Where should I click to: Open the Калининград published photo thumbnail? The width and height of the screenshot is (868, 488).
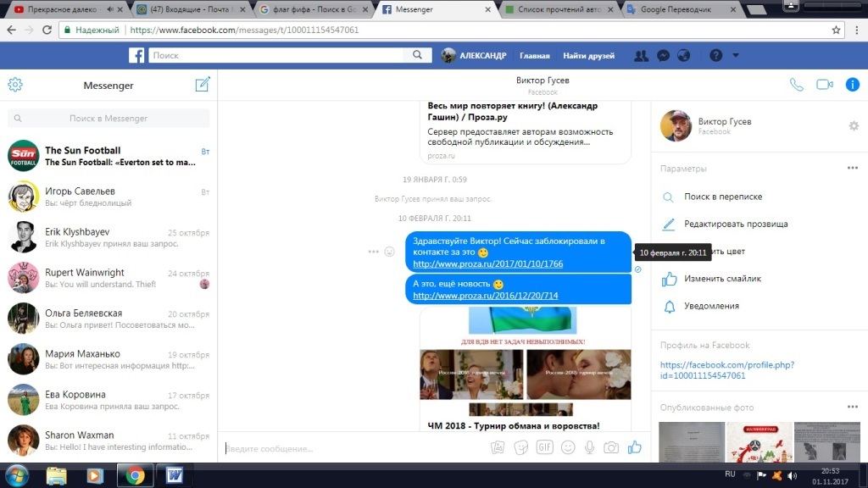click(x=759, y=441)
